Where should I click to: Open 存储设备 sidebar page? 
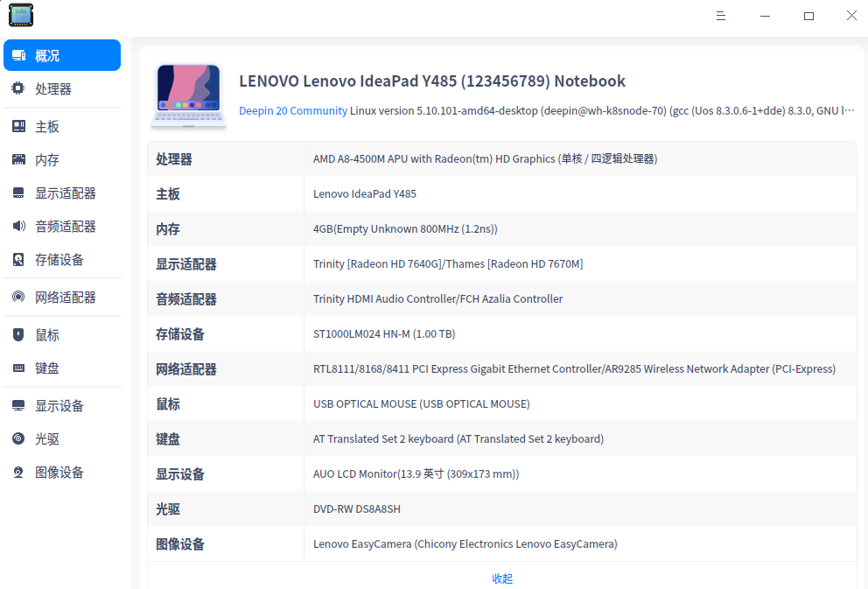click(x=62, y=259)
